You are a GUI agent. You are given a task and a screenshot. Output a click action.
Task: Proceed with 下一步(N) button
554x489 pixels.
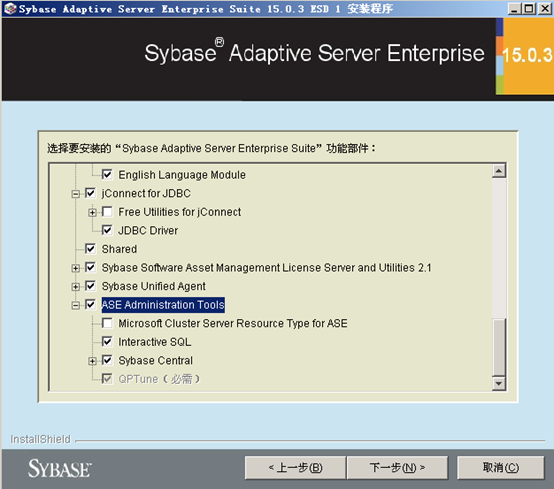(x=397, y=467)
